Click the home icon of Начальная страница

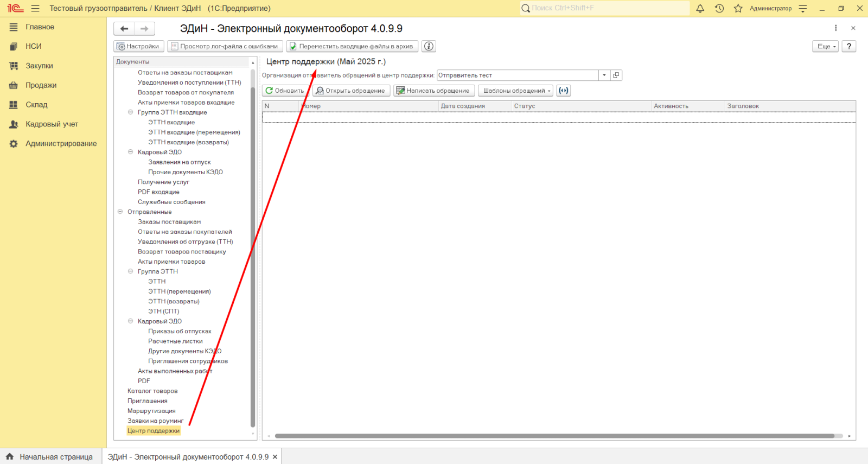click(x=10, y=456)
